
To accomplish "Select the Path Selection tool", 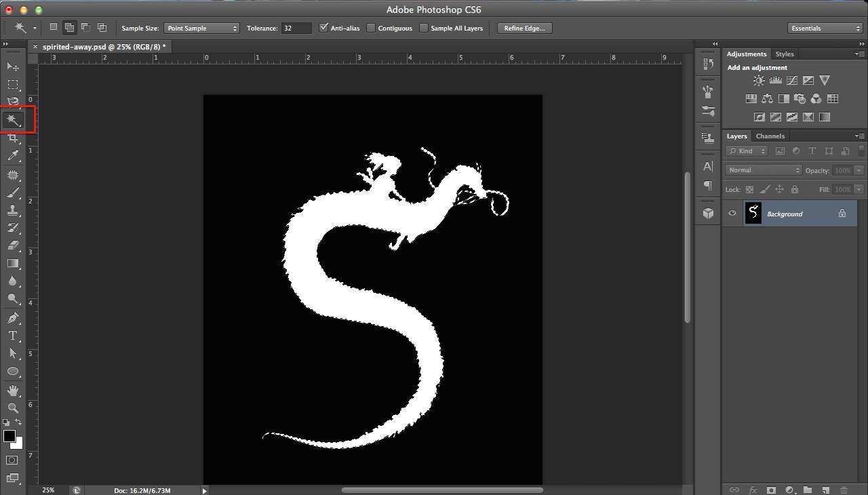I will 13,354.
